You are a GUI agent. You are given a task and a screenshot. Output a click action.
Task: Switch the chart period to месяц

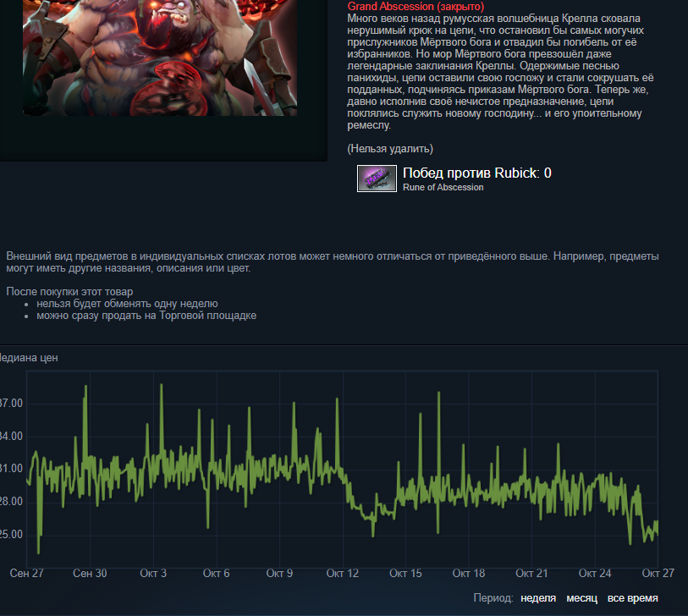(582, 598)
